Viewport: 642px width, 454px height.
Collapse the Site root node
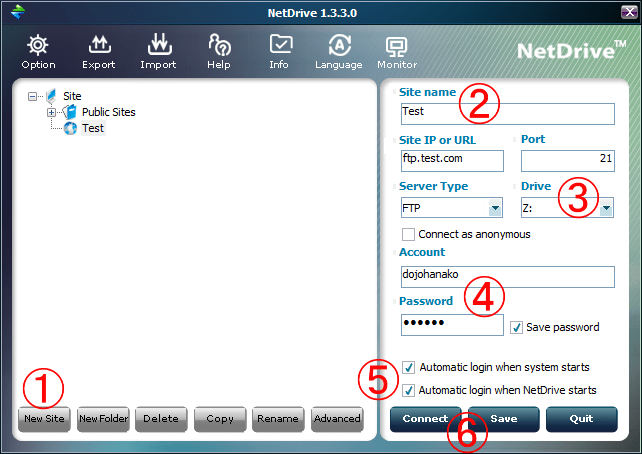(34, 96)
